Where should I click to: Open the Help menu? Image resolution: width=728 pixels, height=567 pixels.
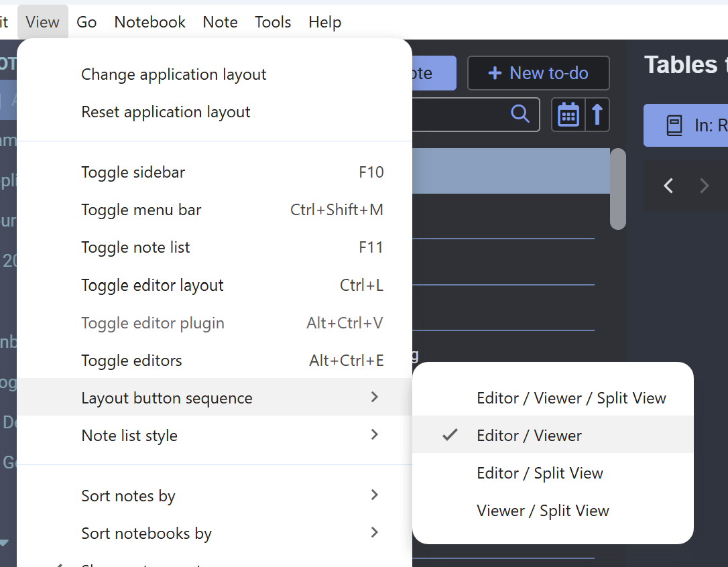click(x=324, y=21)
